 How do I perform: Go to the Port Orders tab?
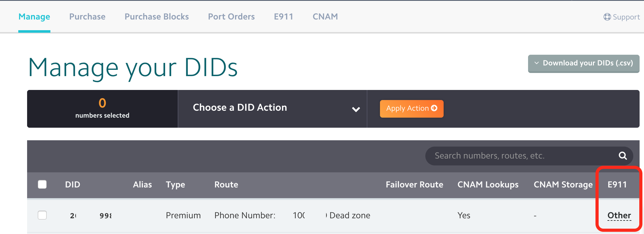(231, 17)
